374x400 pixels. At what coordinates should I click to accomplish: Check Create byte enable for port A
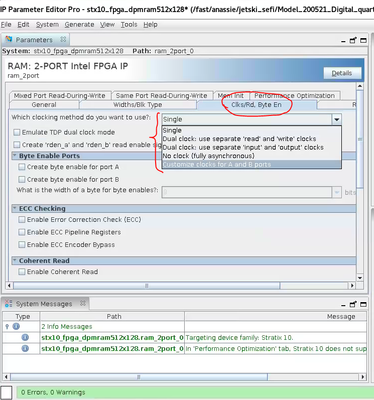[22, 167]
